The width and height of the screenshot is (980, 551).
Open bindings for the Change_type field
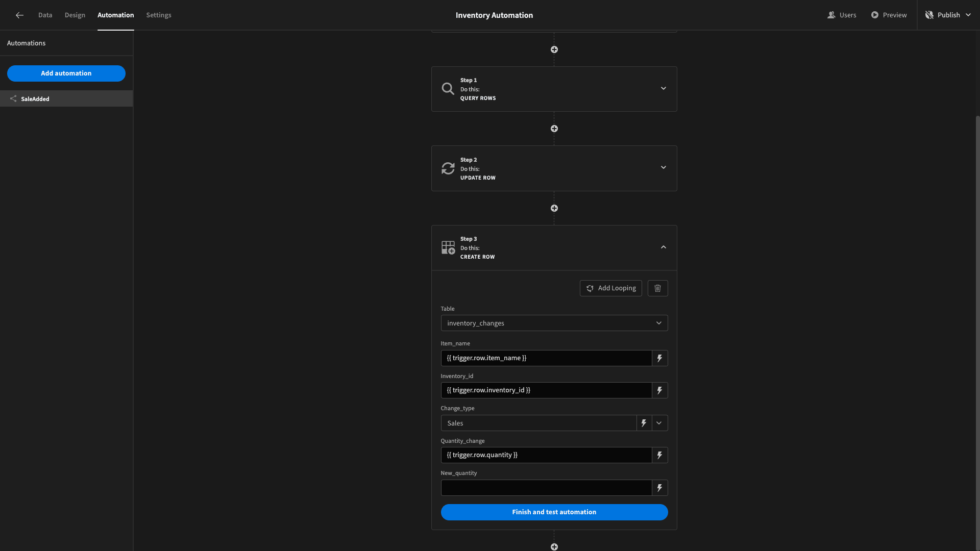(644, 423)
